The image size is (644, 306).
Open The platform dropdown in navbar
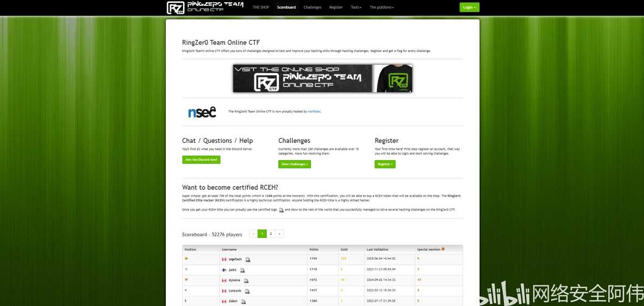pyautogui.click(x=381, y=8)
